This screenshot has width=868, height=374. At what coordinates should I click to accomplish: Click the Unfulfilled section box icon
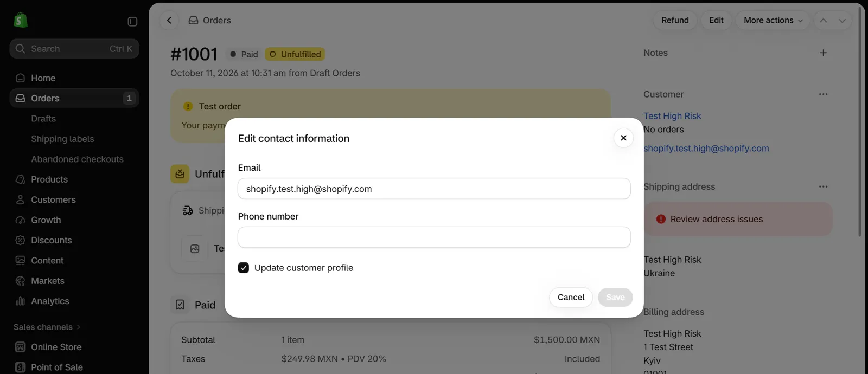click(x=180, y=174)
